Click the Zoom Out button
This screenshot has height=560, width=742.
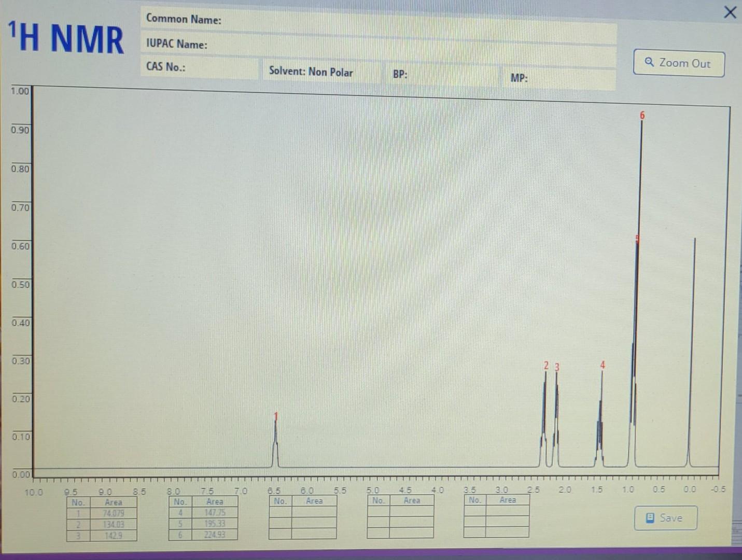(679, 63)
